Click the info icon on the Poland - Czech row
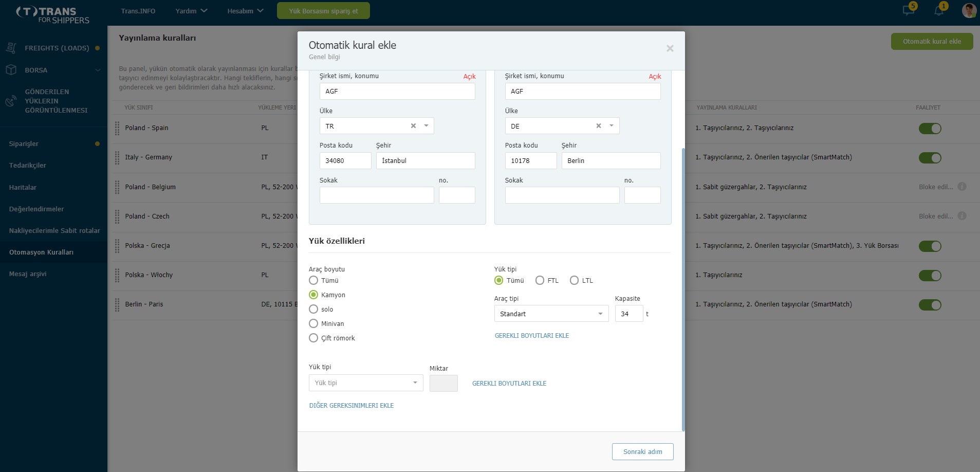Screen dimensions: 980x472 [962, 216]
